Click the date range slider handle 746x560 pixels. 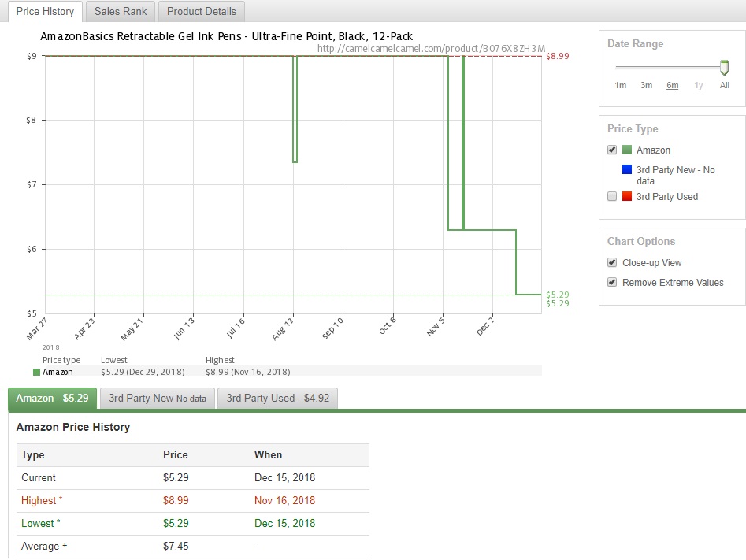point(724,69)
